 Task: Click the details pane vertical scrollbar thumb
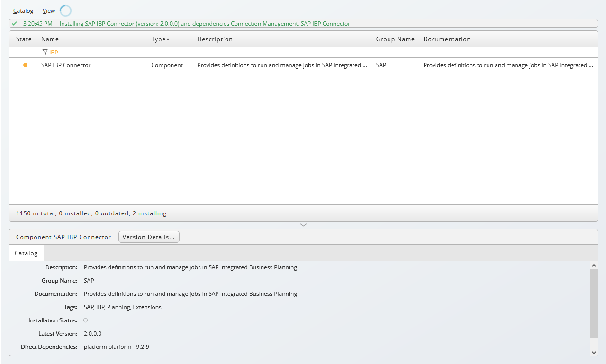594,304
